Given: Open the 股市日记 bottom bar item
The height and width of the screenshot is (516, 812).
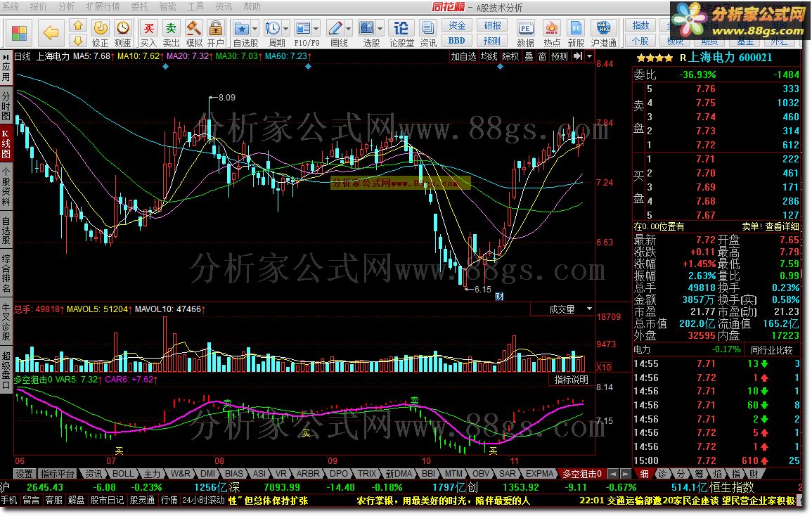Looking at the screenshot, I should [107, 500].
